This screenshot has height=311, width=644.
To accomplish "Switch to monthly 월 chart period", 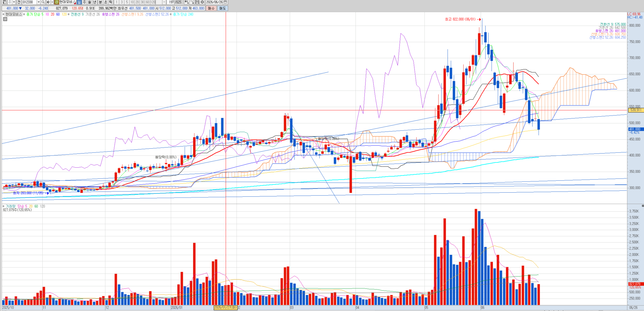I will 89,2.
